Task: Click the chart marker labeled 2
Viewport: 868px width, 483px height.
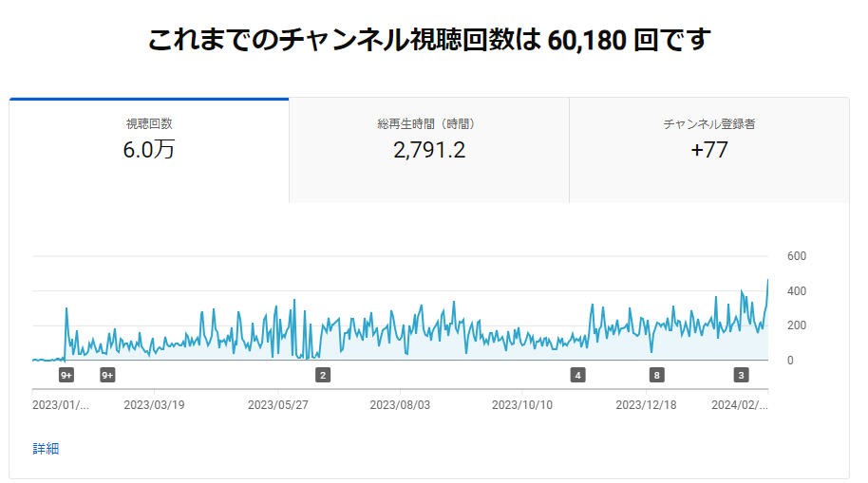Action: (x=323, y=375)
